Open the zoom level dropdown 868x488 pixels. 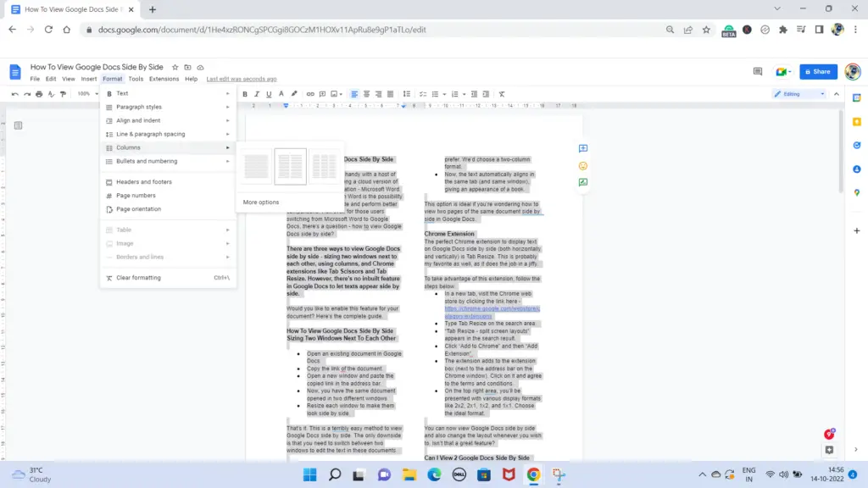point(87,94)
